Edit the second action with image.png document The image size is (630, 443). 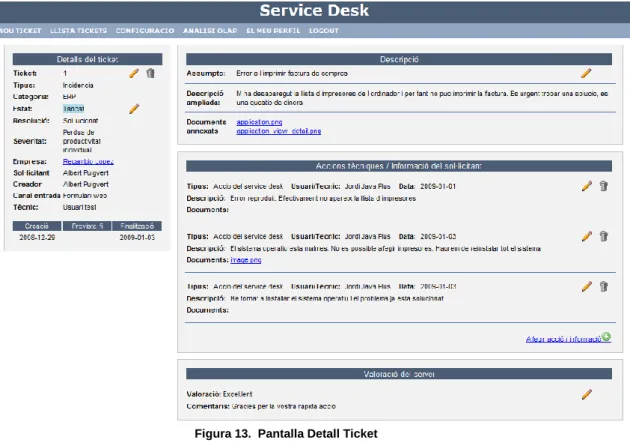click(x=587, y=236)
